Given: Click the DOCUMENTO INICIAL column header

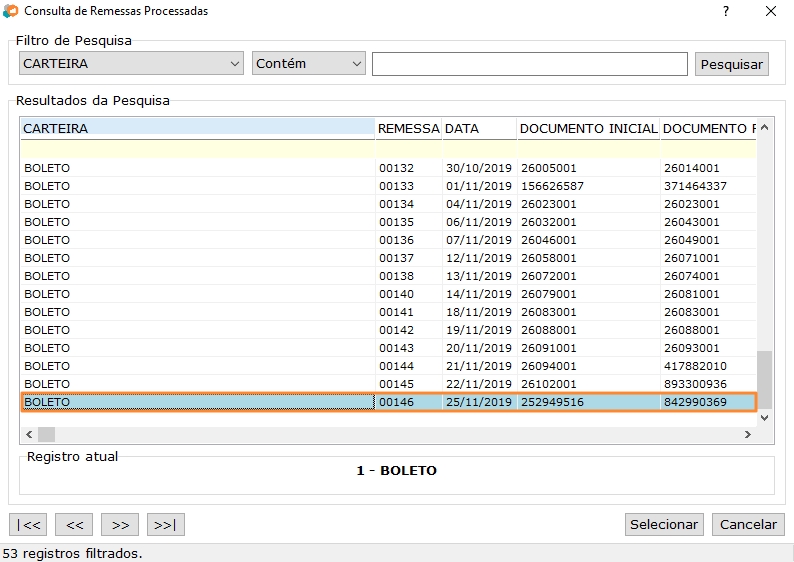Looking at the screenshot, I should point(588,129).
